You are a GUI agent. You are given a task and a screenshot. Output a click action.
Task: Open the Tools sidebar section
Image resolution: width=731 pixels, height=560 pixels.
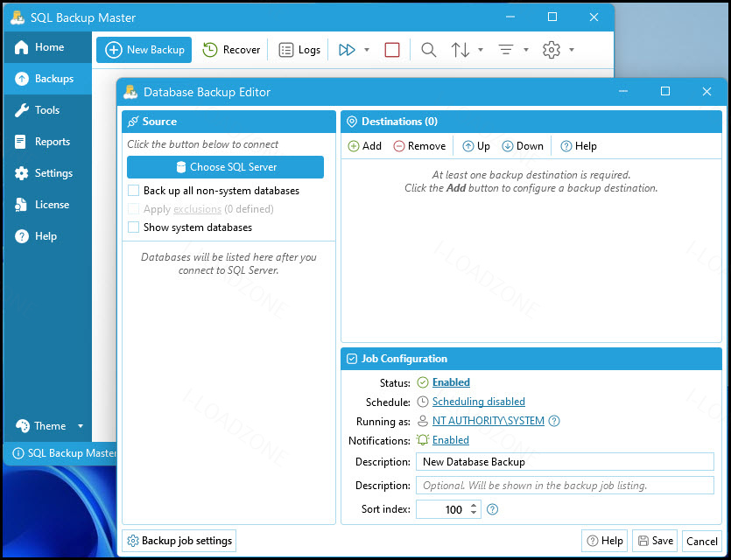(x=47, y=110)
